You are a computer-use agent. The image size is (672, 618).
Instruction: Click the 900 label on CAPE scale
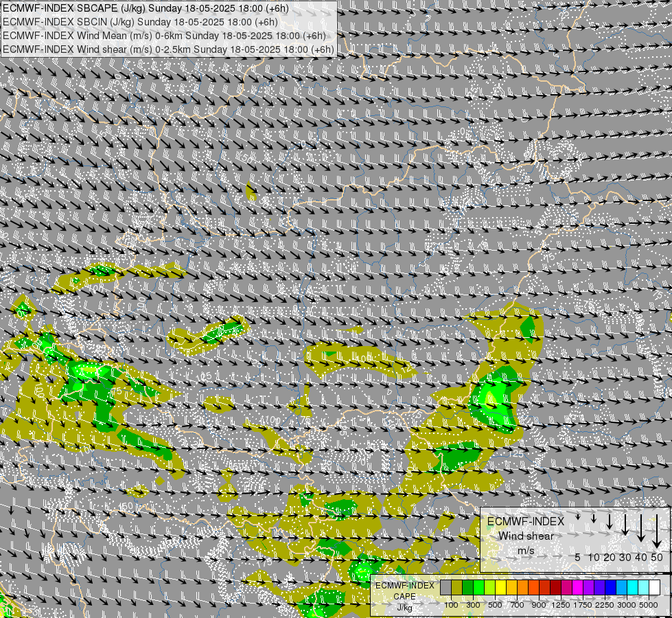pyautogui.click(x=539, y=605)
